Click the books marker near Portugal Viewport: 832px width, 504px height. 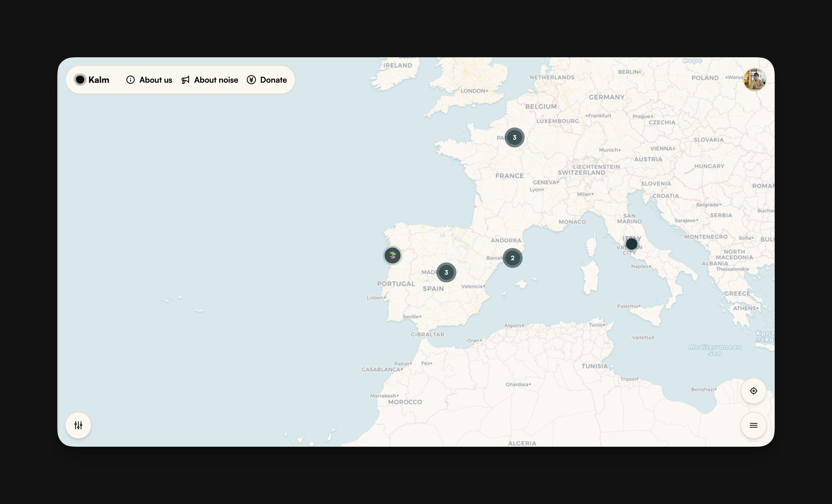click(392, 255)
